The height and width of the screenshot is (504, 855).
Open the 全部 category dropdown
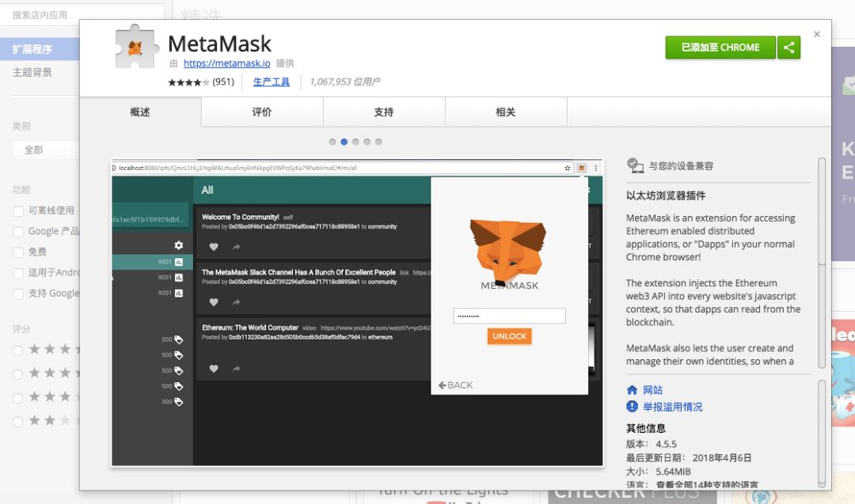(46, 150)
